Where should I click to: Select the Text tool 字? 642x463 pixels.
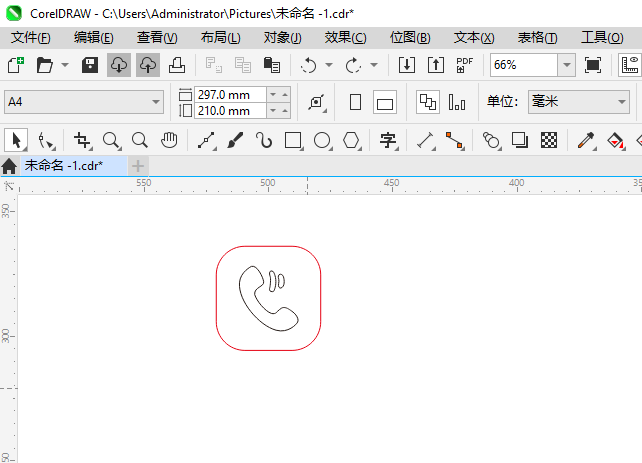pyautogui.click(x=388, y=140)
